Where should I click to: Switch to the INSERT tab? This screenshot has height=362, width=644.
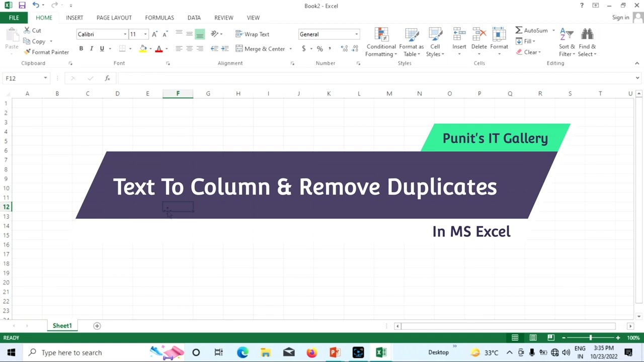(74, 18)
